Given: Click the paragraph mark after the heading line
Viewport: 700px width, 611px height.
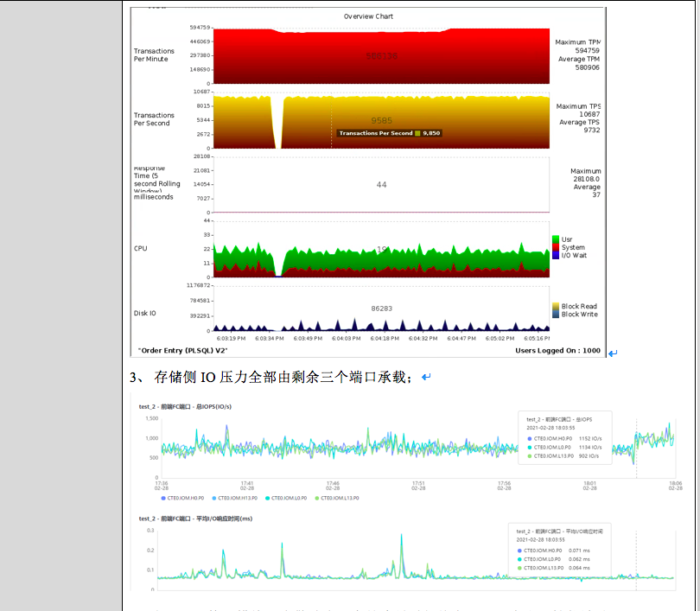Looking at the screenshot, I should tap(426, 377).
